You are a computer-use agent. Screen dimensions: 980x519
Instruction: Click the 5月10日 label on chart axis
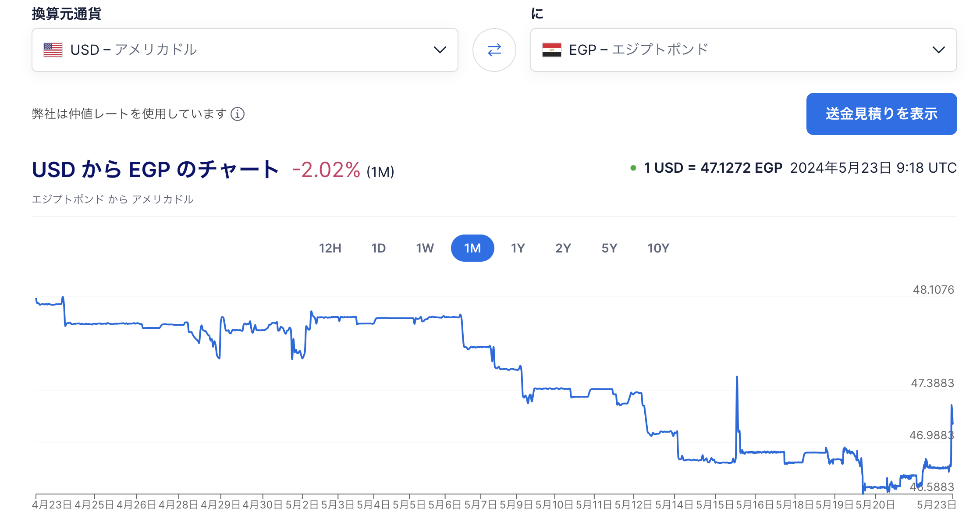point(554,505)
